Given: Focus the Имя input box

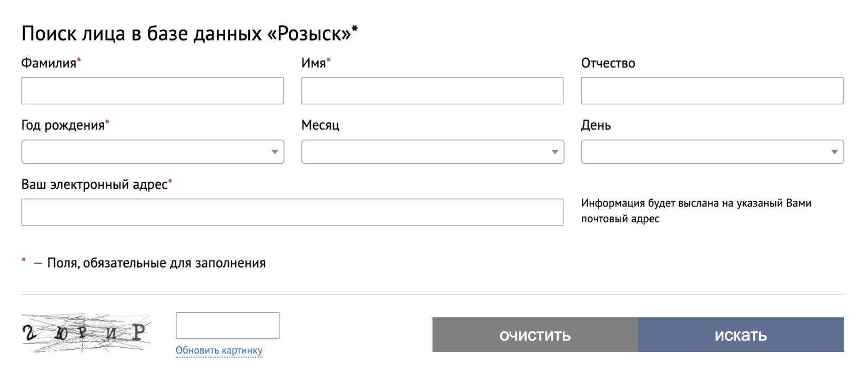Looking at the screenshot, I should coord(432,91).
